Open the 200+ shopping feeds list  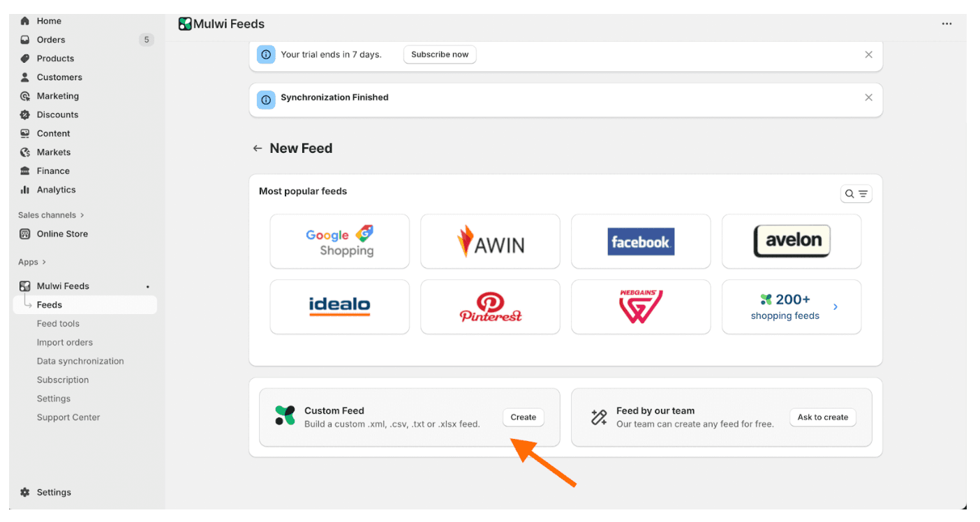click(791, 306)
